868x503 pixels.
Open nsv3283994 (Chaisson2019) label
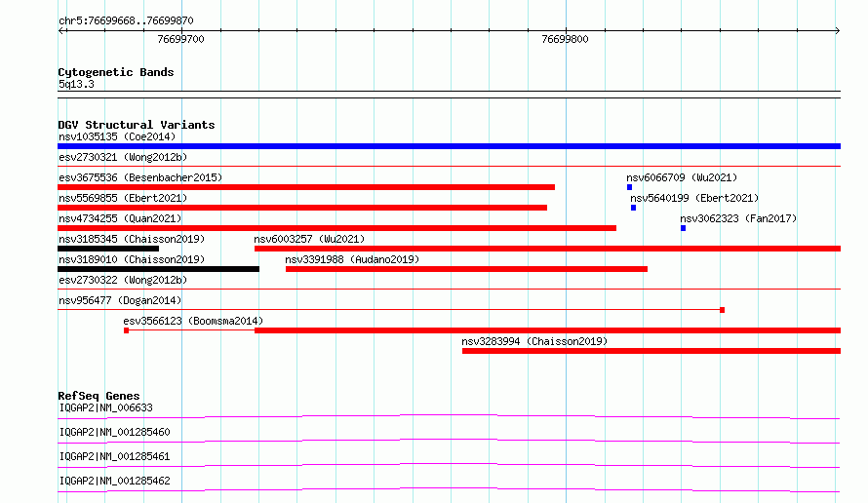(534, 341)
